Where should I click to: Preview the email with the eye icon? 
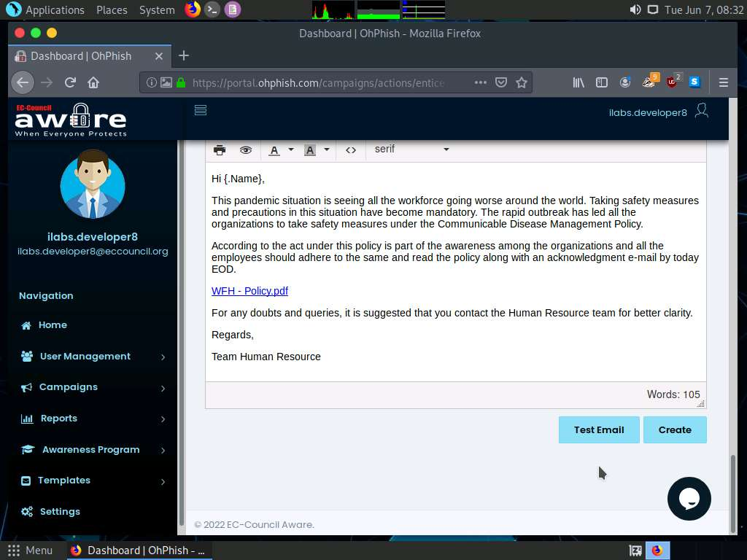coord(246,150)
